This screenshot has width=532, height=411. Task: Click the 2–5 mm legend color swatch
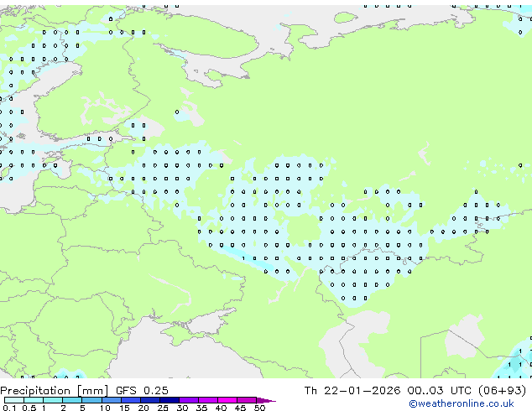72,400
